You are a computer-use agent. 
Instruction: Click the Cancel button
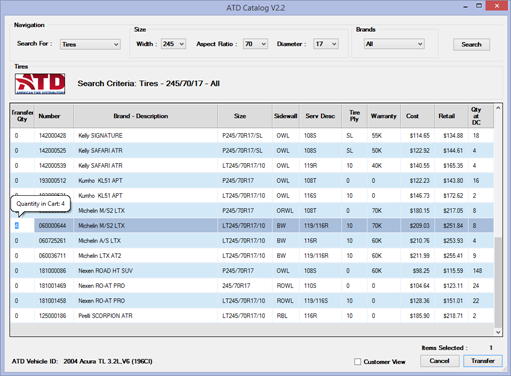[x=440, y=361]
